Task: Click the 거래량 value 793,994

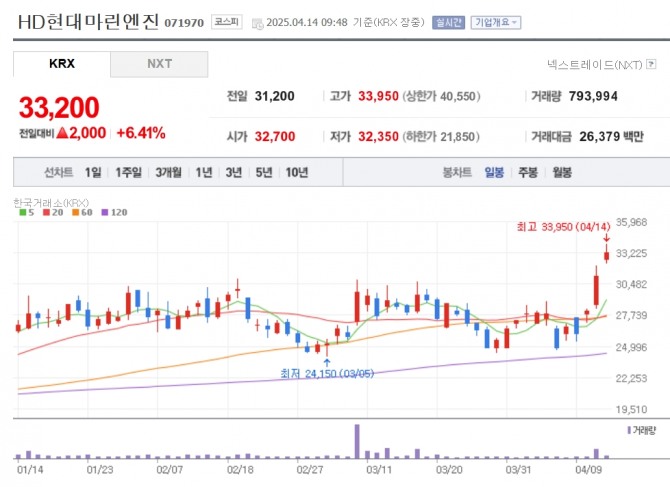Action: (x=593, y=96)
